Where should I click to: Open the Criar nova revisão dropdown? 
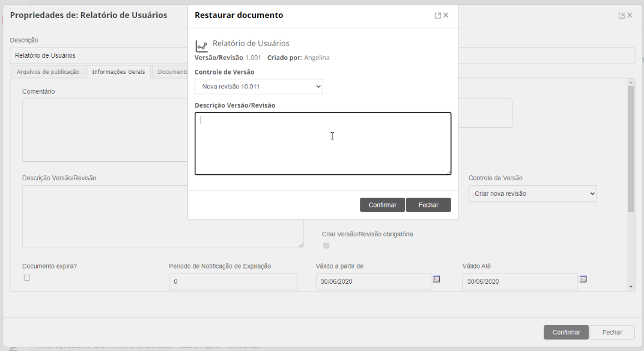point(533,194)
